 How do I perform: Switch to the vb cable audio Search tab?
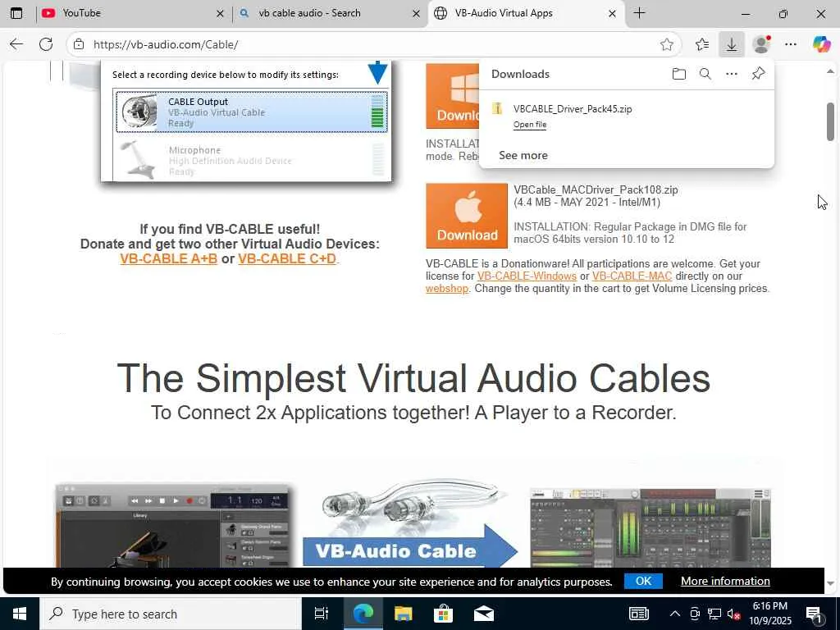(x=329, y=13)
